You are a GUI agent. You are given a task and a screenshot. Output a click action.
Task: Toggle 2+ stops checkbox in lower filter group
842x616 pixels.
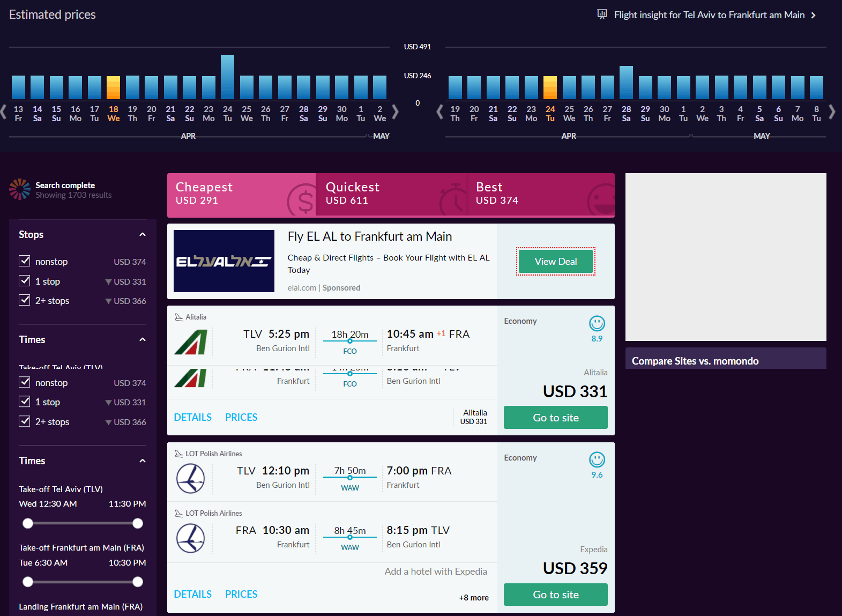pyautogui.click(x=25, y=421)
